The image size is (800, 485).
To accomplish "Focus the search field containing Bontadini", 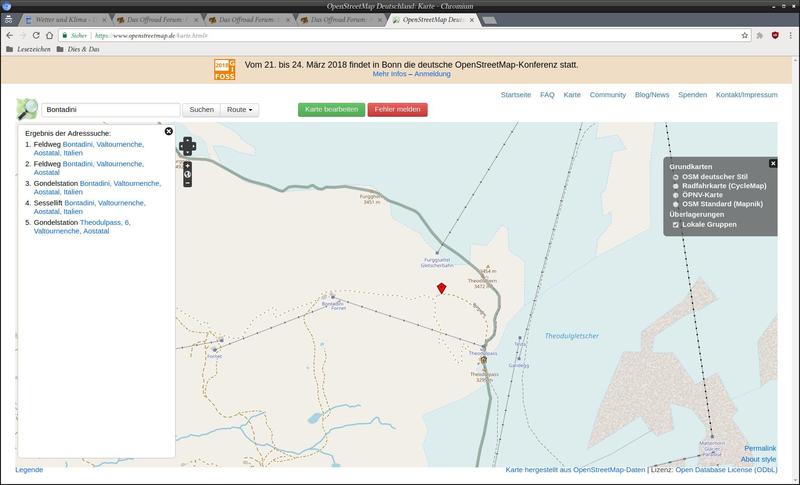I will click(111, 110).
